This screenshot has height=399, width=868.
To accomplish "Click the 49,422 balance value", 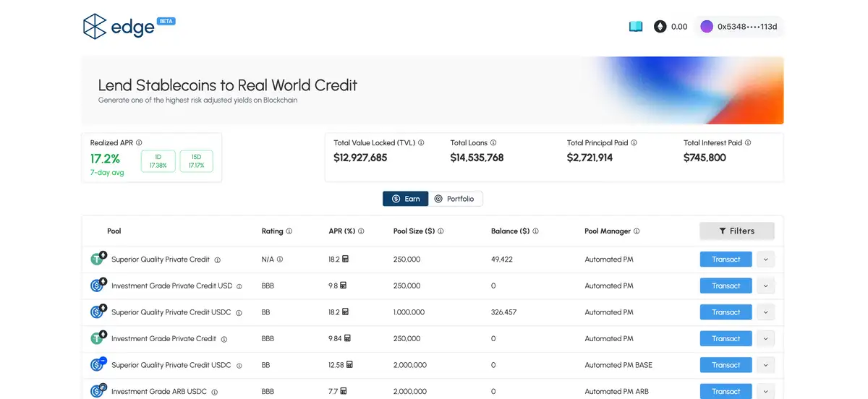I will tap(501, 259).
